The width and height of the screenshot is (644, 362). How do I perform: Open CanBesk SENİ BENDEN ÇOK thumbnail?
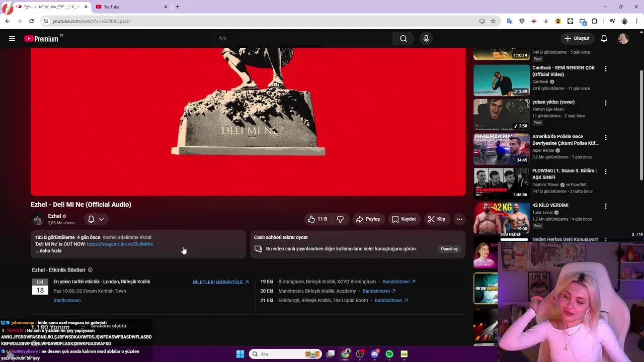[x=502, y=80]
